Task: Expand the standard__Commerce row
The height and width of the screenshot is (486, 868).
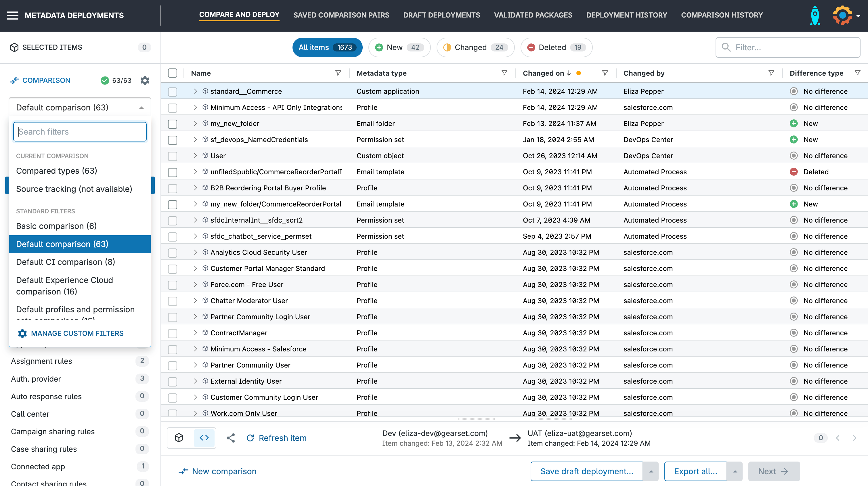Action: (195, 91)
